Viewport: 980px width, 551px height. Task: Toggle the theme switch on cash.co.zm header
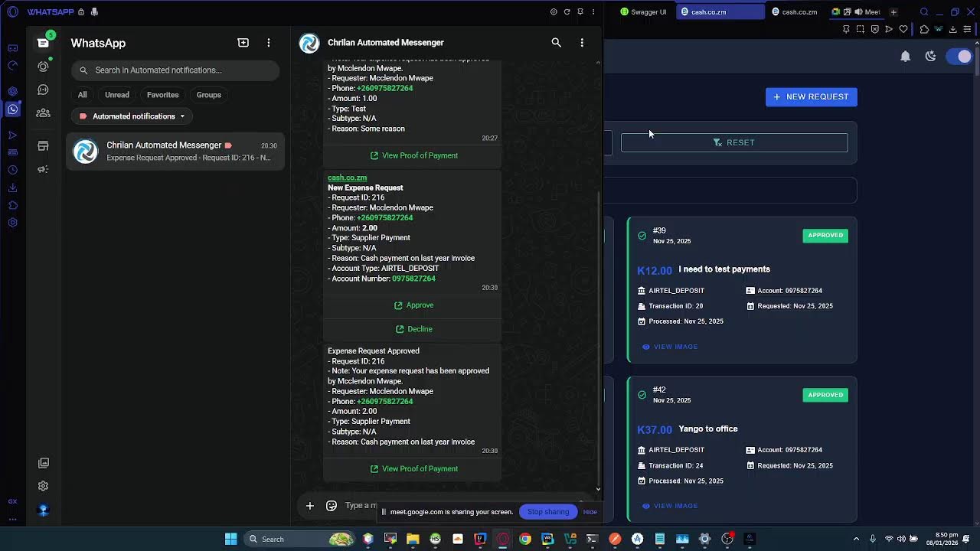[x=959, y=56]
